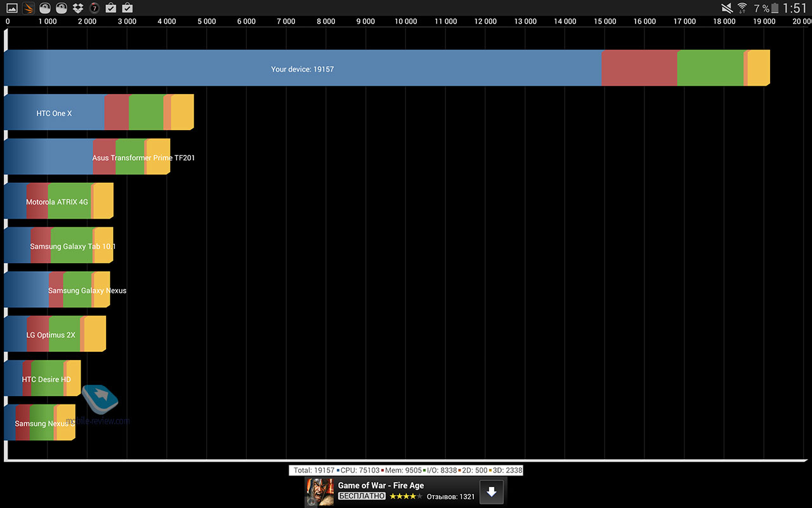Tap the Samsung Galaxy Tab 10.1 bar
This screenshot has height=508, width=812.
tap(59, 246)
